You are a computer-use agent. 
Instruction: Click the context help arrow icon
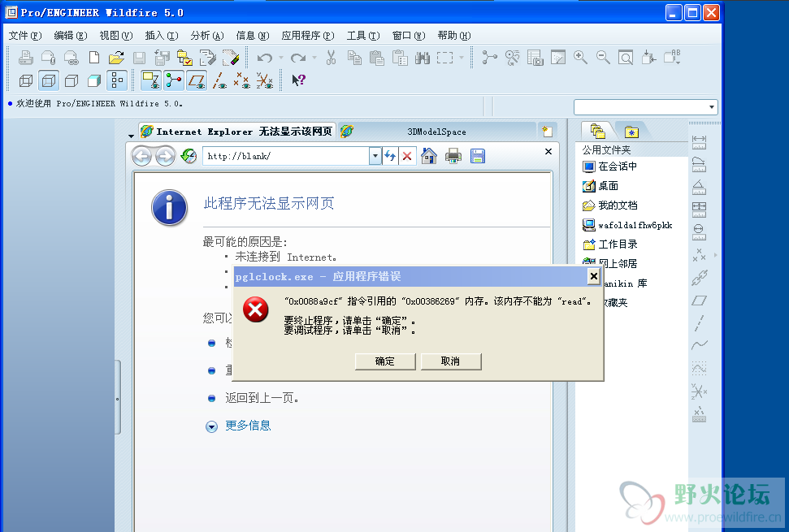[298, 80]
